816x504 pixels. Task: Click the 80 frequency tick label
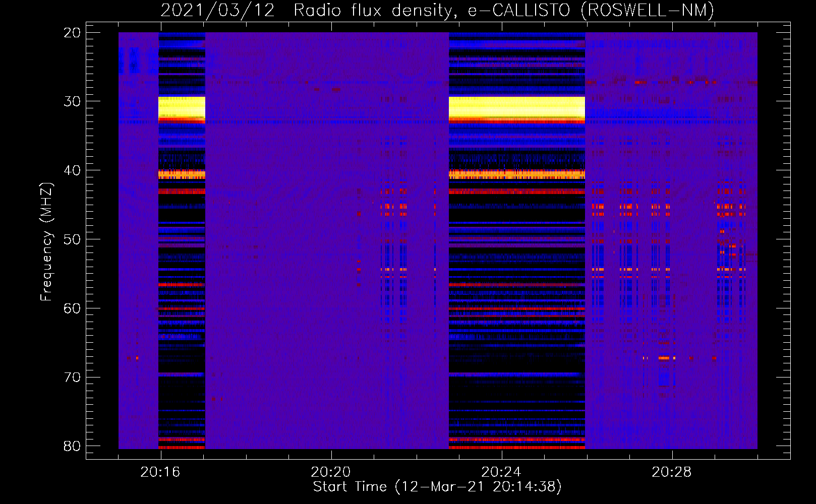coord(72,446)
